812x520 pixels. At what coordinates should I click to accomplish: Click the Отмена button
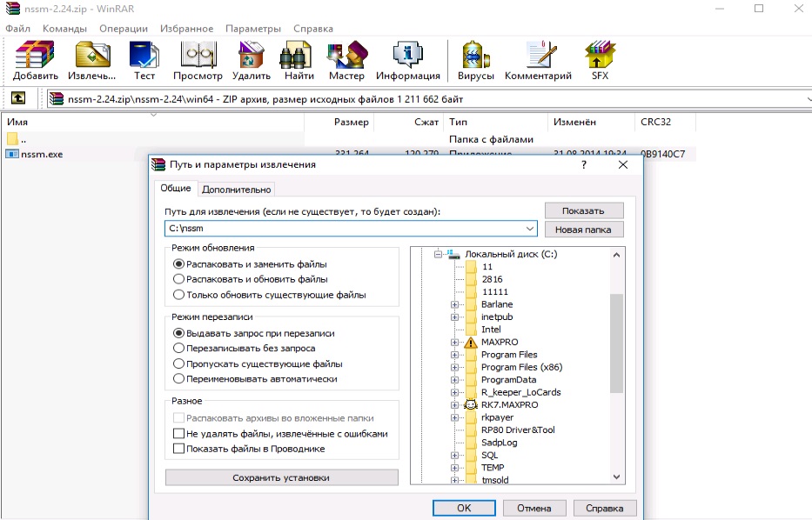coord(534,508)
